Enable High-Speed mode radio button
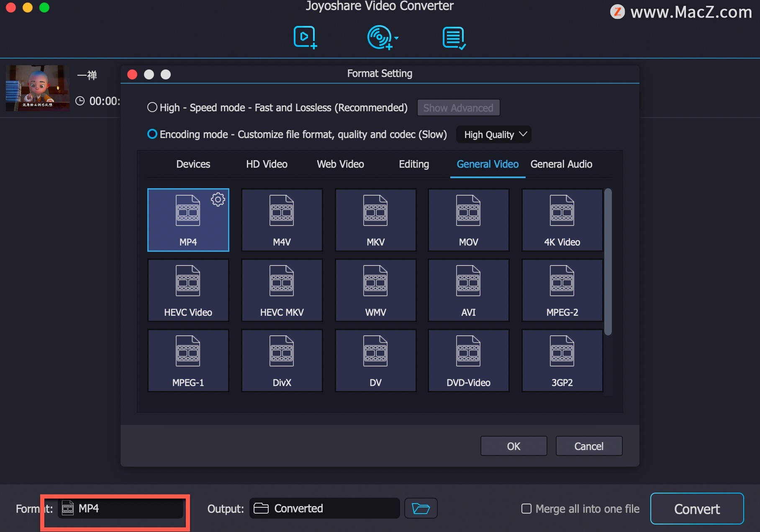Viewport: 760px width, 532px height. (x=152, y=107)
